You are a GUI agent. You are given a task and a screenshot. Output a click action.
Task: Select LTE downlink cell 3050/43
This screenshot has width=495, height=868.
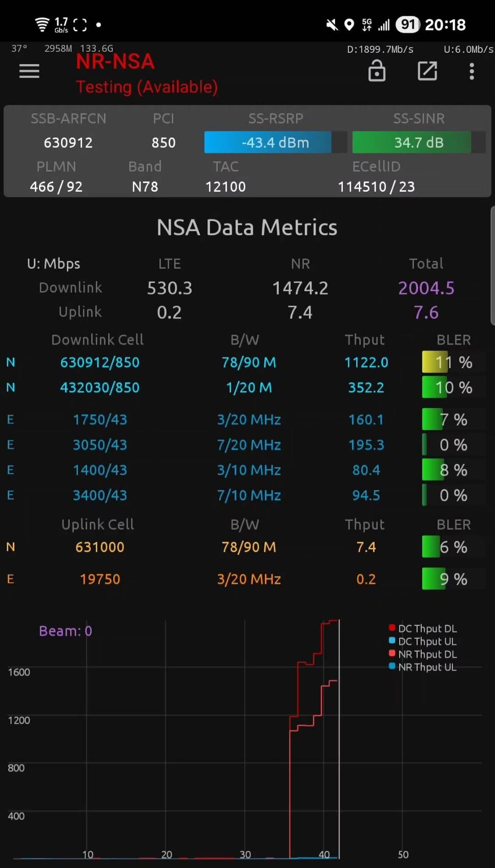(100, 445)
